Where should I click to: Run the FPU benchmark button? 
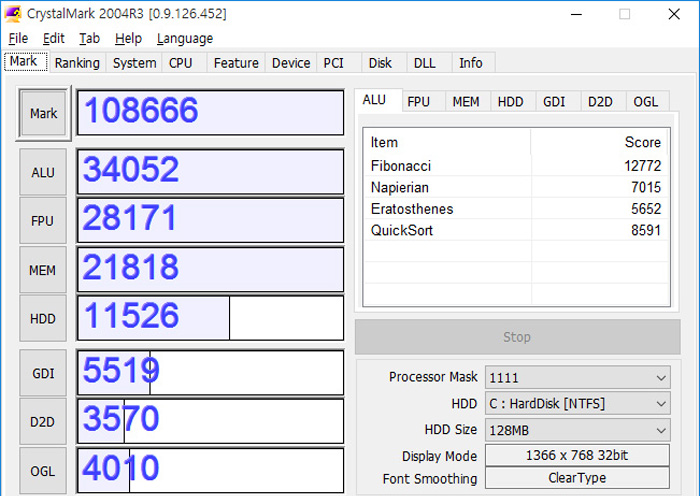tap(43, 221)
